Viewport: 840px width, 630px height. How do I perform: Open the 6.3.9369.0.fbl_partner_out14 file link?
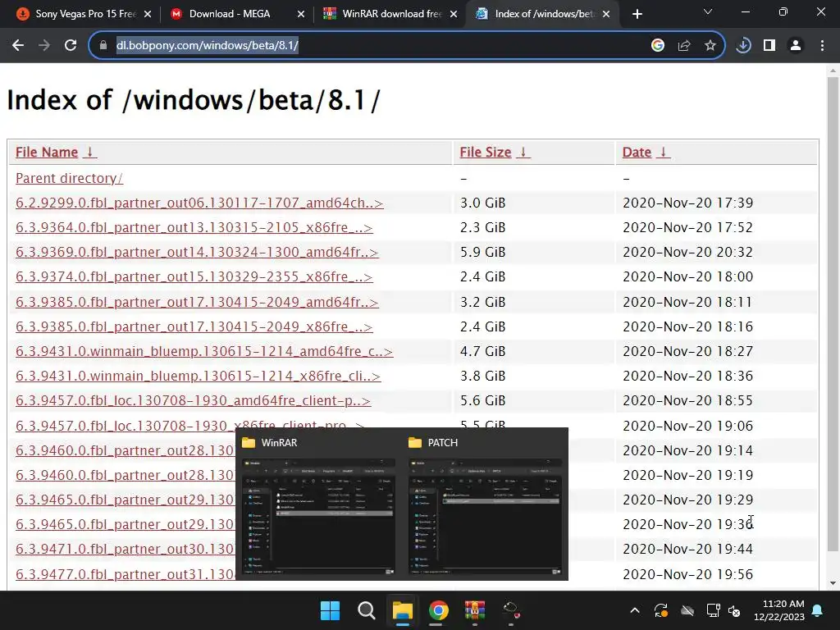[197, 253]
